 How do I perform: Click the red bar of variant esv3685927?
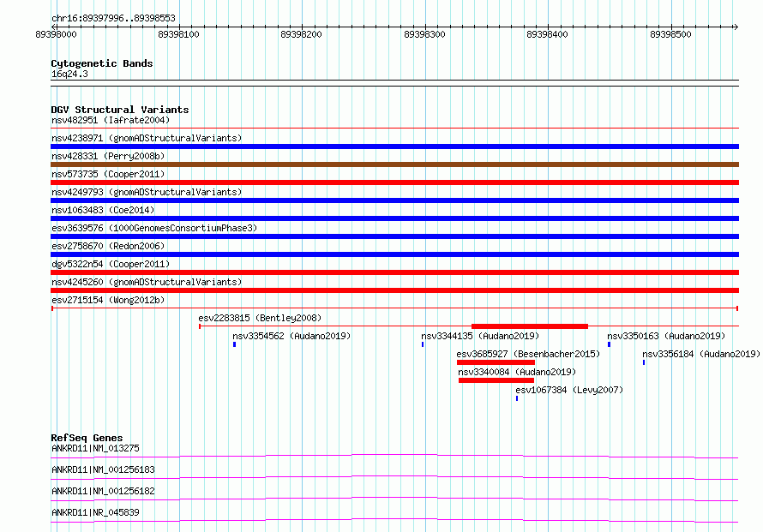[x=496, y=362]
